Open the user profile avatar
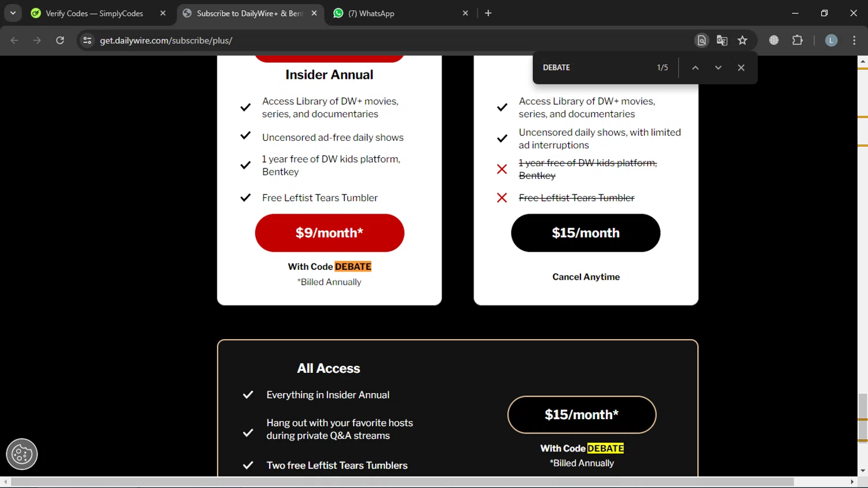The width and height of the screenshot is (868, 488). click(831, 41)
